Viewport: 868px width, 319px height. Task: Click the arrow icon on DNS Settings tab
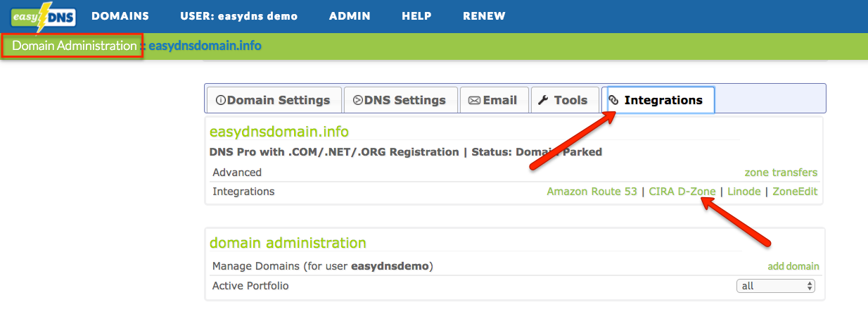(x=358, y=100)
